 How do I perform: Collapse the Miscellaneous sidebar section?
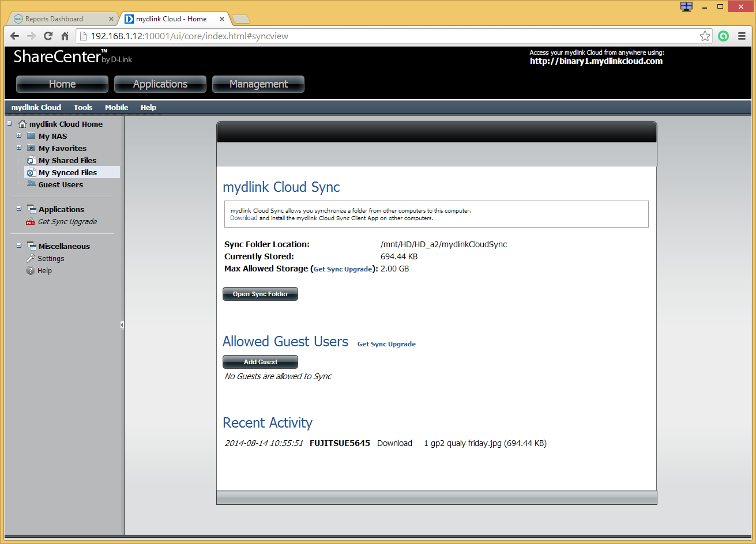coord(19,245)
